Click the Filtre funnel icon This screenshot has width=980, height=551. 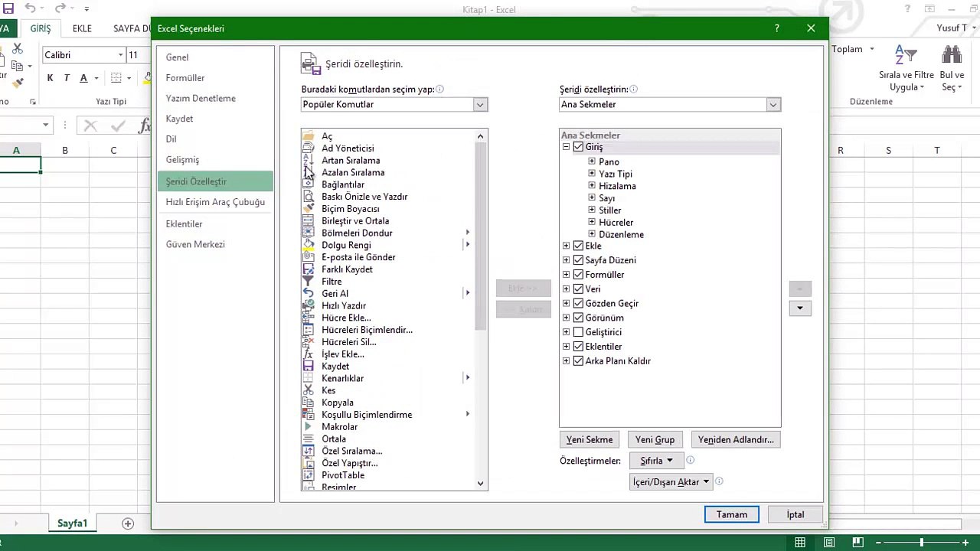point(309,282)
